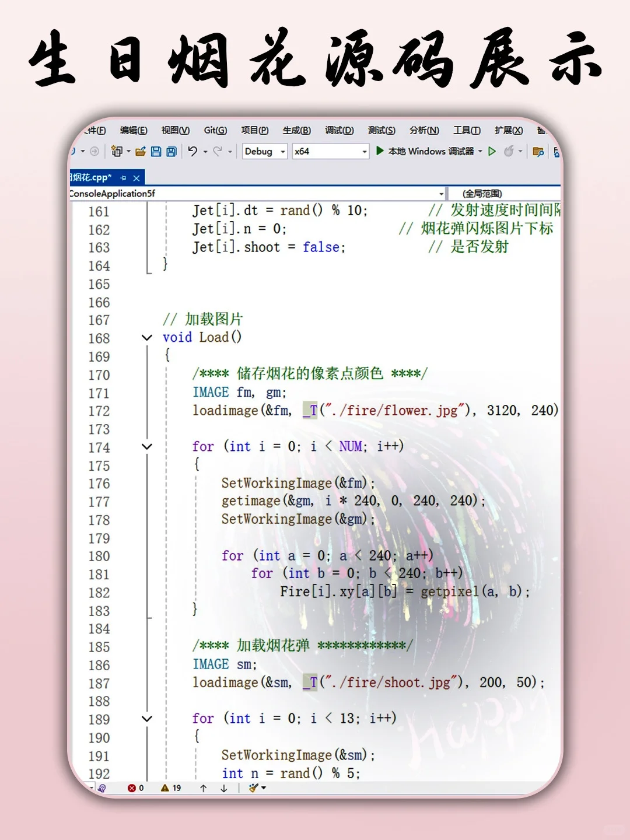This screenshot has width=630, height=840.
Task: Collapse the for loop at line 174
Action: [x=147, y=447]
